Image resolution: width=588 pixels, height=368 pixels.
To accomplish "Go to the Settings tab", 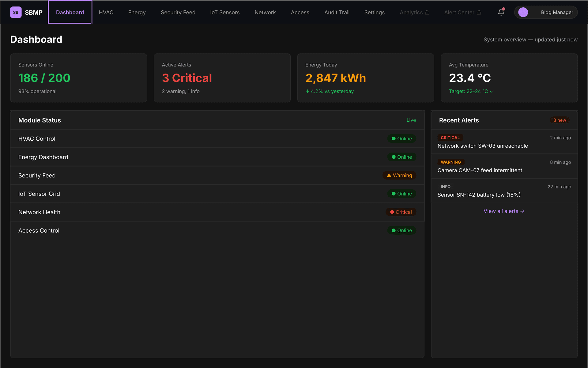I will [x=374, y=12].
